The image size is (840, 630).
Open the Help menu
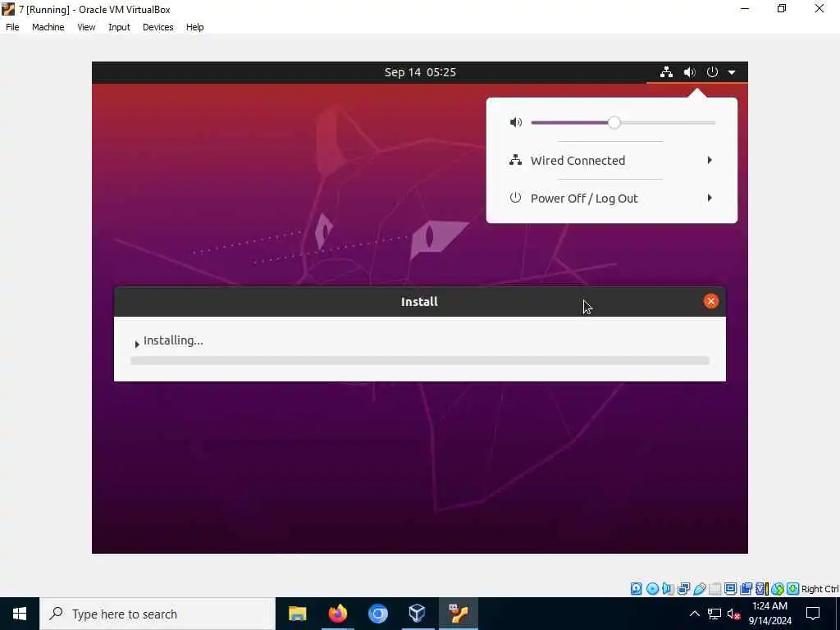point(195,27)
